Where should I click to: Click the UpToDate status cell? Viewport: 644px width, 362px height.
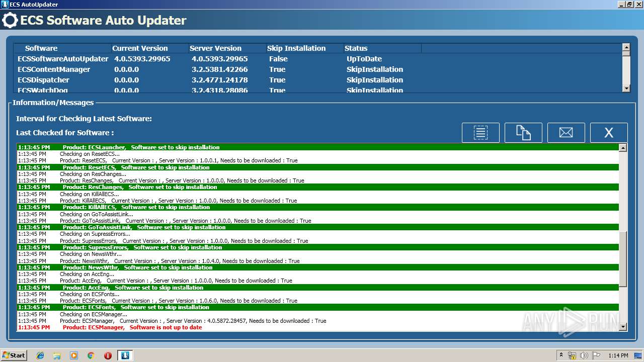tap(364, 59)
